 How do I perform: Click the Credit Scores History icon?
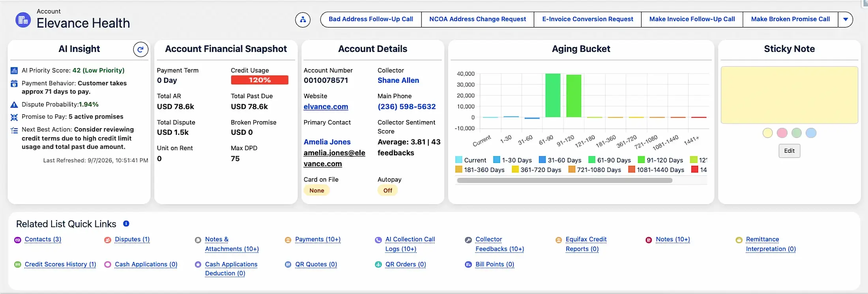tap(18, 264)
